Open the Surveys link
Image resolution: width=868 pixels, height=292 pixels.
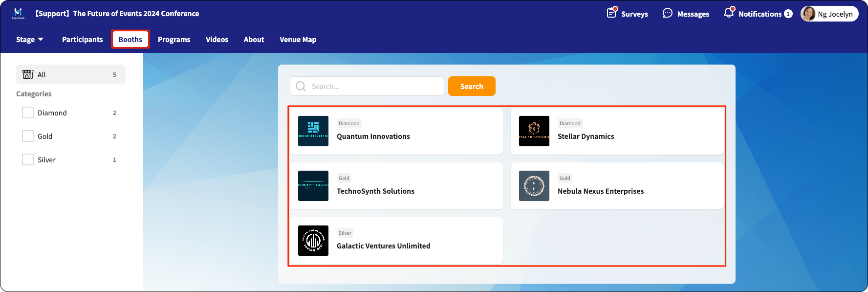634,14
